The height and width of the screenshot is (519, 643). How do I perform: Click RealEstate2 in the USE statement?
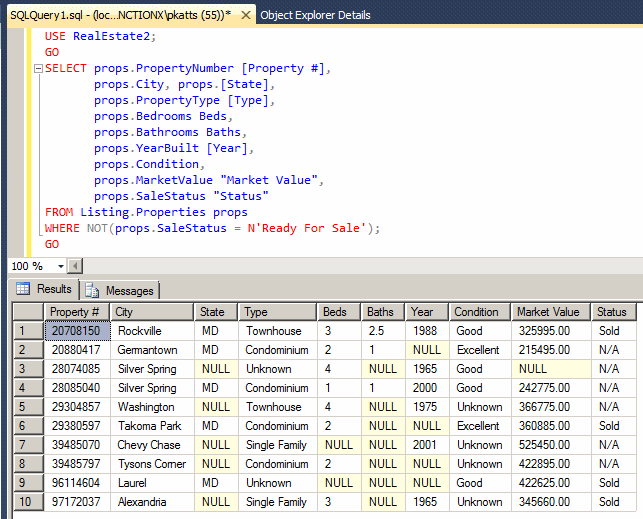(x=112, y=36)
